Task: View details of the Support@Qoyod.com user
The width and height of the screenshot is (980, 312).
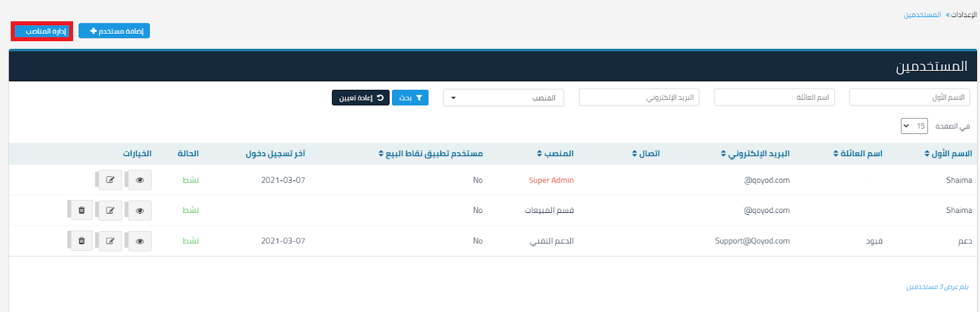Action: 140,241
